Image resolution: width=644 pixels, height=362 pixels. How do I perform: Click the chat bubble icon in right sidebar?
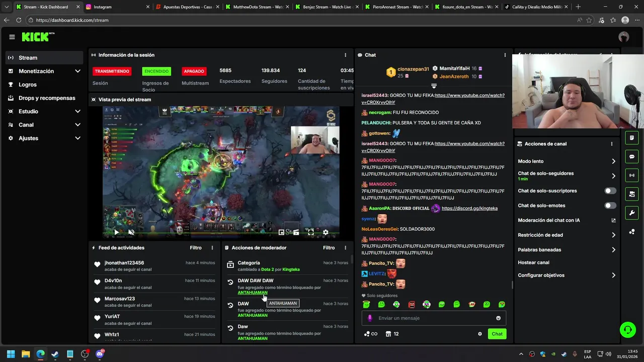[x=632, y=157]
